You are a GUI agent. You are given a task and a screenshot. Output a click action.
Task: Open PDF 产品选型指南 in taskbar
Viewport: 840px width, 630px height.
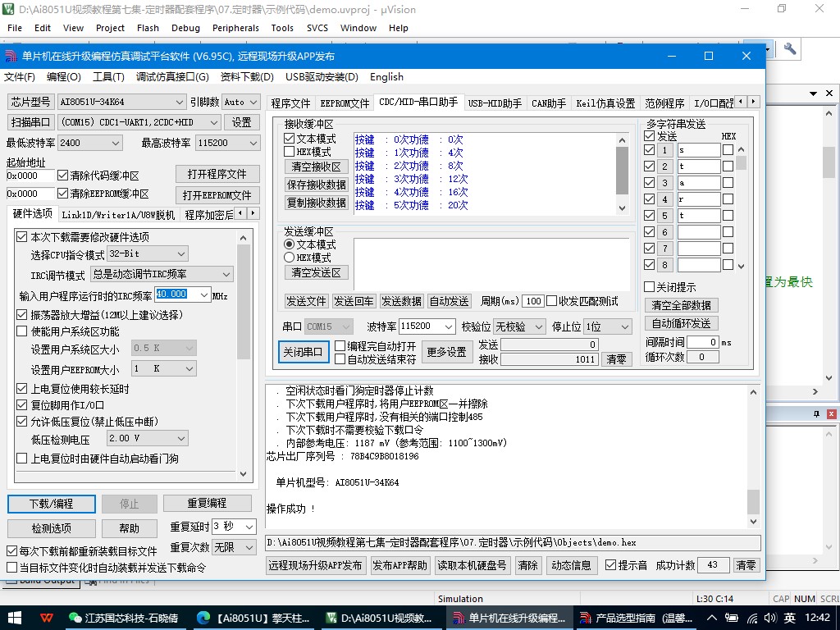[x=637, y=617]
